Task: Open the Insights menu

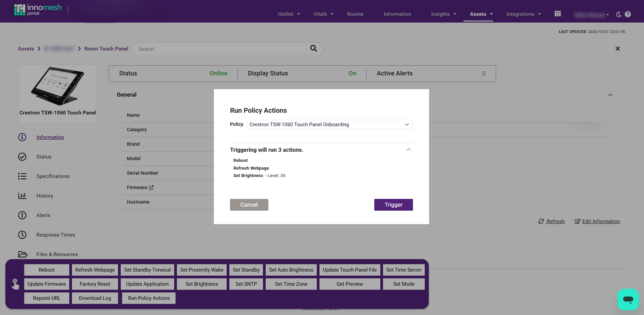Action: click(444, 14)
